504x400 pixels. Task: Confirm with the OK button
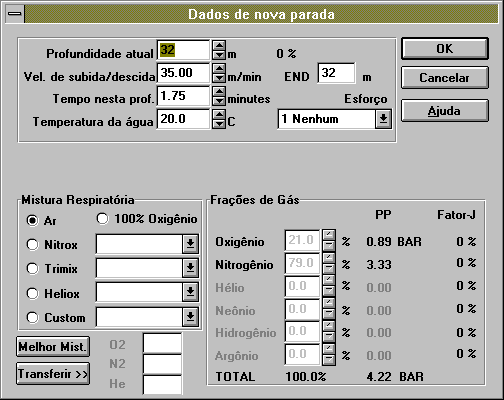[x=445, y=49]
